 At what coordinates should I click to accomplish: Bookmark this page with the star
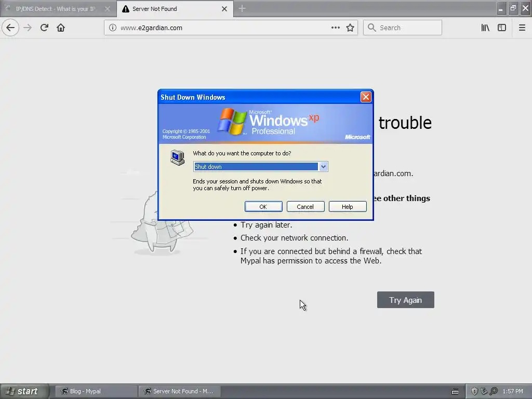pos(350,28)
